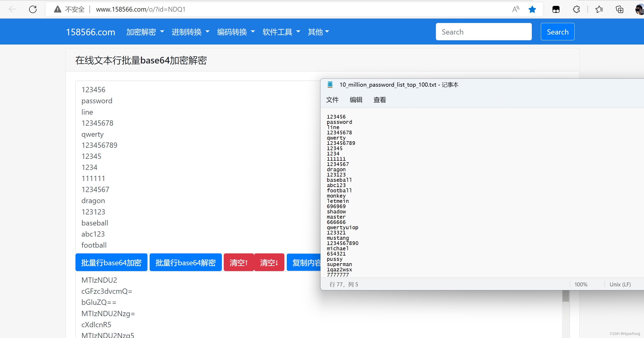Click the URL address text
644x338 pixels.
click(141, 9)
